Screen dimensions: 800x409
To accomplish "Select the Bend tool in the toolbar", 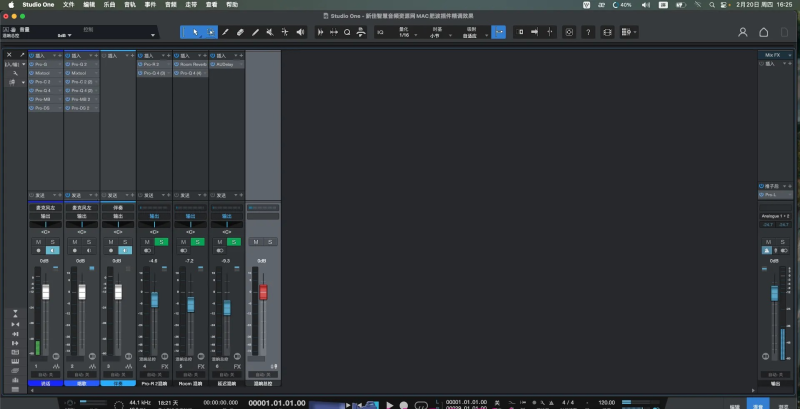I will (285, 32).
